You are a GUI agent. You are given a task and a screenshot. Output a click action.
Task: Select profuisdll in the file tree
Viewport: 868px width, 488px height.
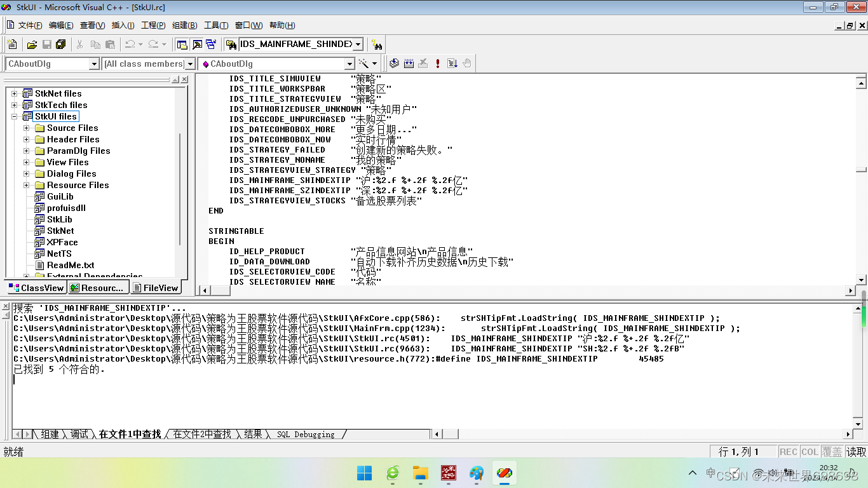[x=66, y=208]
